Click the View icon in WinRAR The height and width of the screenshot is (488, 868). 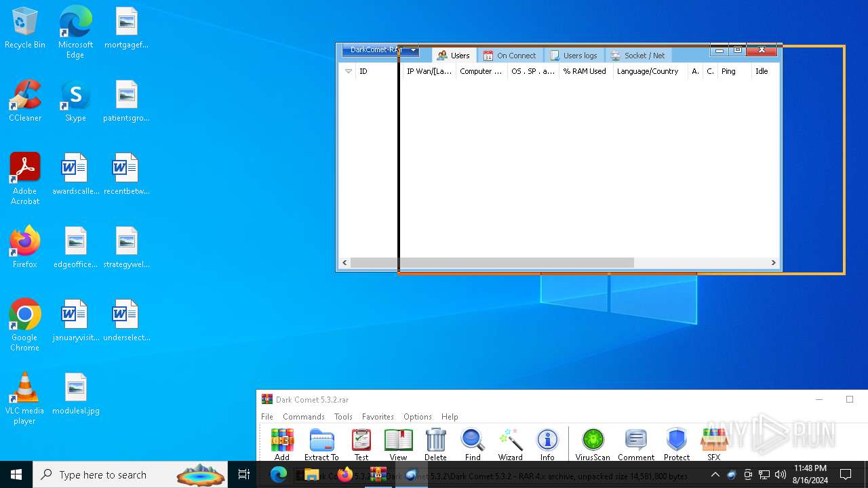398,445
